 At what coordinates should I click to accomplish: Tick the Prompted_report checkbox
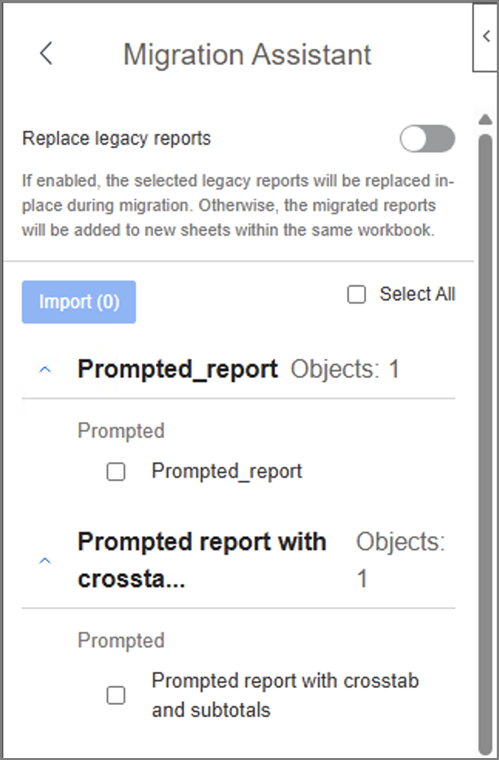pyautogui.click(x=116, y=472)
